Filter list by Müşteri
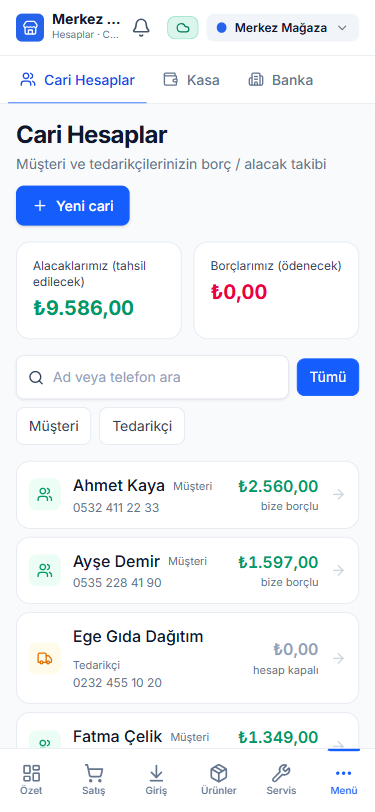Image resolution: width=375 pixels, height=812 pixels. 54,426
